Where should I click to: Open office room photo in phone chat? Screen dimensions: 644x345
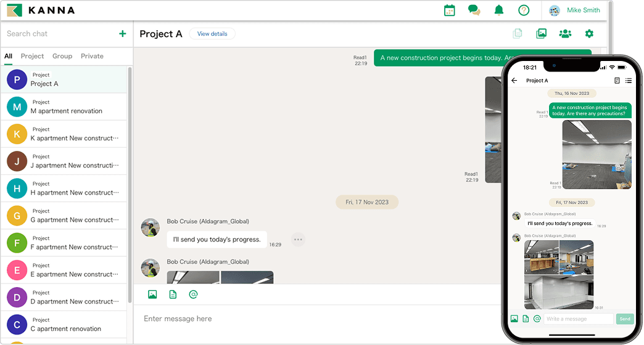coord(597,155)
